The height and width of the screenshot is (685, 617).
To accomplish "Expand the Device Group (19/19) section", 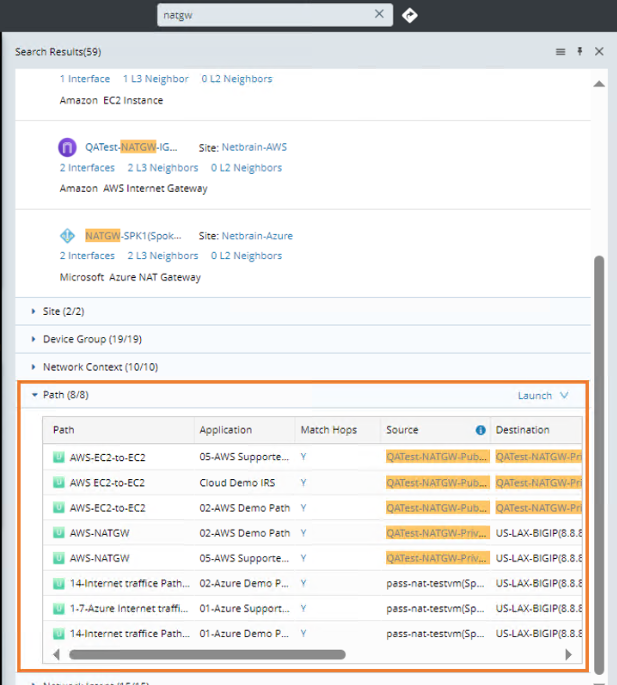I will [34, 339].
